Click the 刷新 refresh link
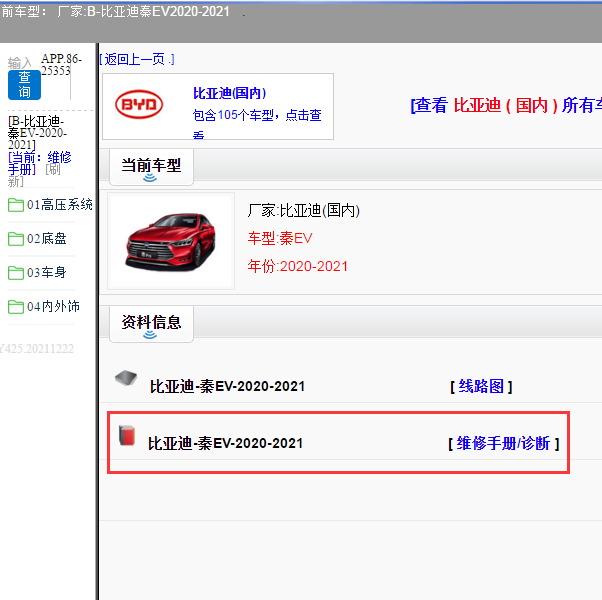Image resolution: width=602 pixels, height=600 pixels. [34, 175]
